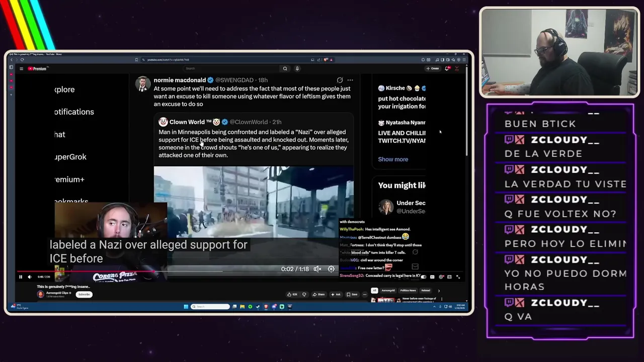The width and height of the screenshot is (644, 362).
Task: Click Show more under live listings
Action: [393, 159]
